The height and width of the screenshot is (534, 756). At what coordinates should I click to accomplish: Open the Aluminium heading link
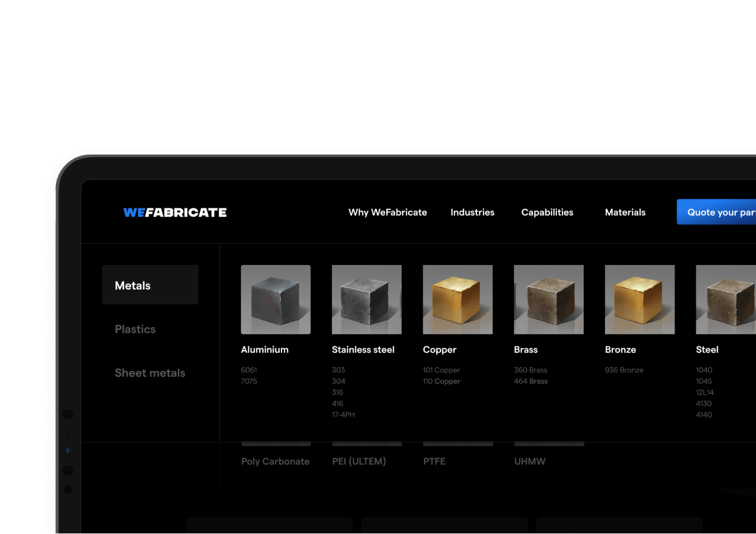point(264,350)
